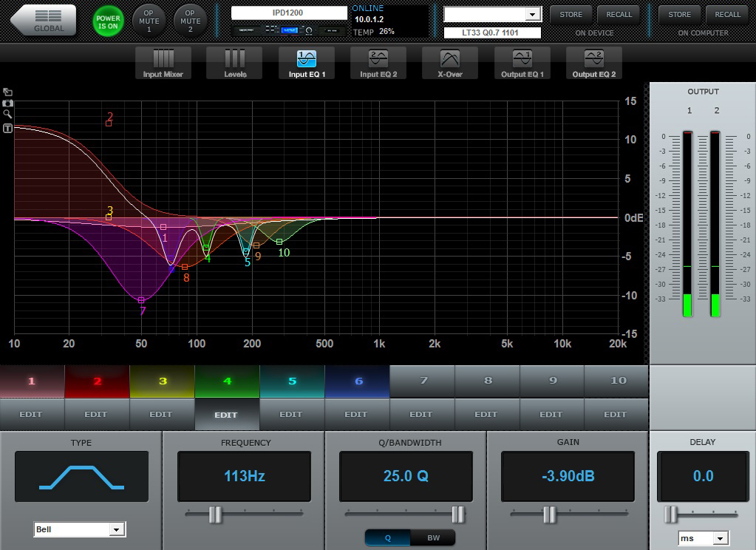Click the IPD1200 device name field
The height and width of the screenshot is (550, 756).
click(288, 13)
